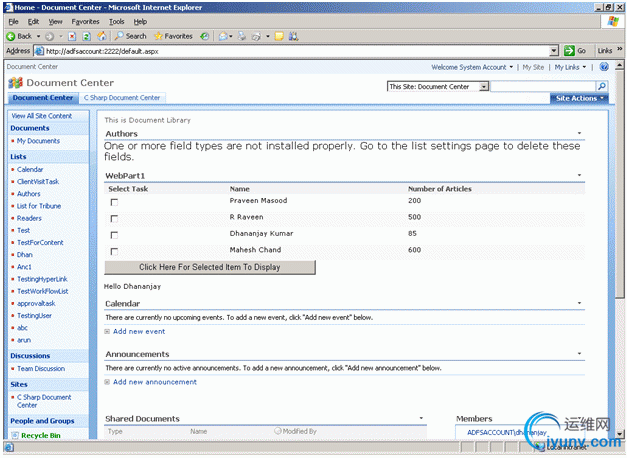Check the box for Mahesh Chand

point(114,252)
